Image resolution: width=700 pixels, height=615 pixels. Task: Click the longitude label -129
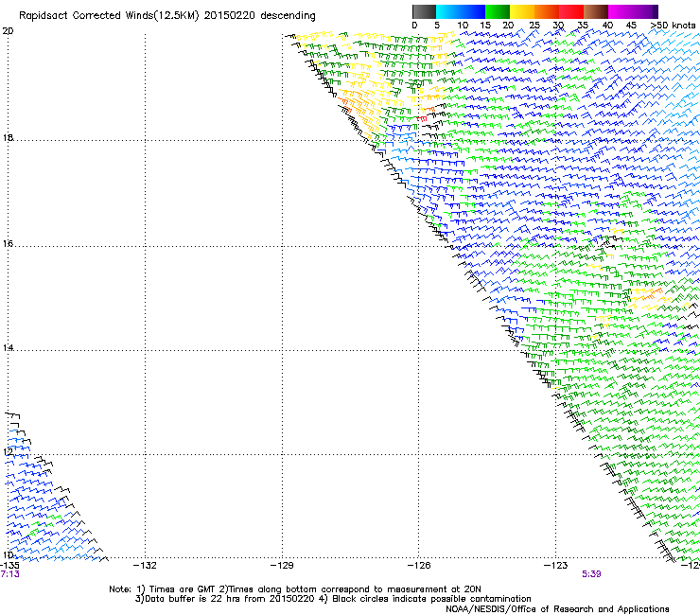click(282, 566)
